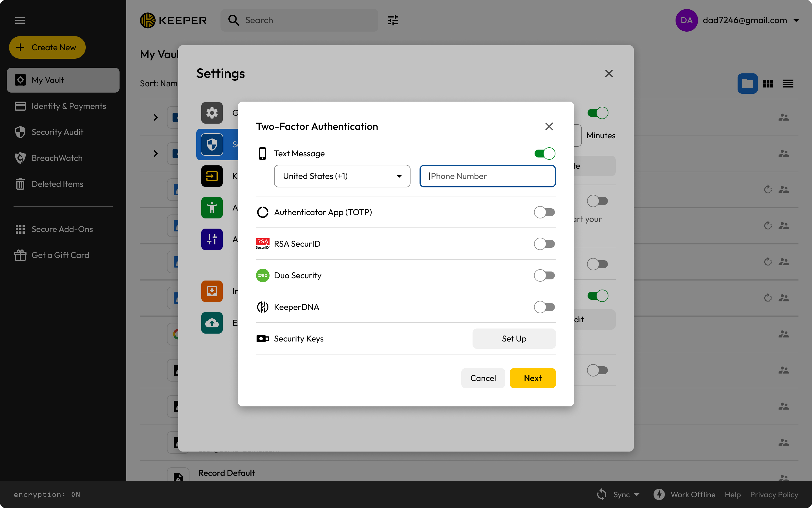
Task: Open Secure Add-Ons
Action: (x=63, y=229)
